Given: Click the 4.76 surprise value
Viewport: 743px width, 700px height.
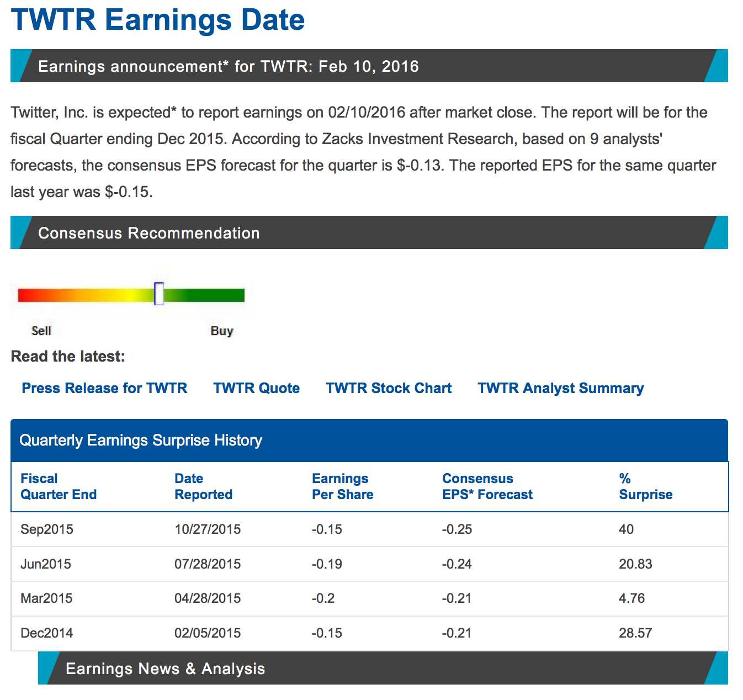Looking at the screenshot, I should [x=632, y=598].
